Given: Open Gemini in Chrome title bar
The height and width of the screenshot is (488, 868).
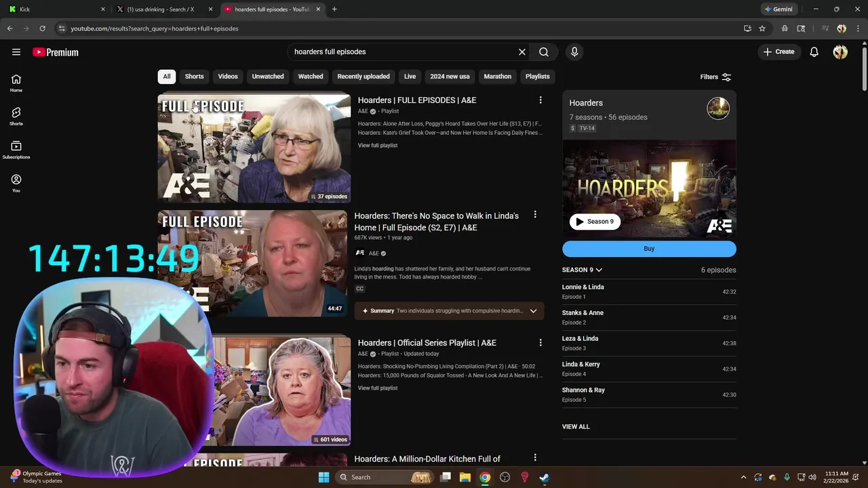Looking at the screenshot, I should pyautogui.click(x=778, y=9).
